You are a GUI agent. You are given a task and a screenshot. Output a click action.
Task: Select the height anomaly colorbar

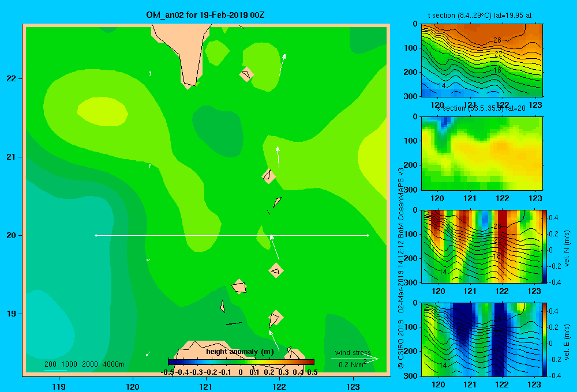pos(241,362)
